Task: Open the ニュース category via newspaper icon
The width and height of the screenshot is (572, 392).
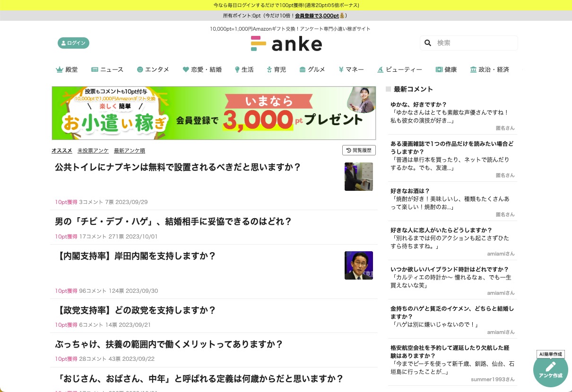Action: 95,69
